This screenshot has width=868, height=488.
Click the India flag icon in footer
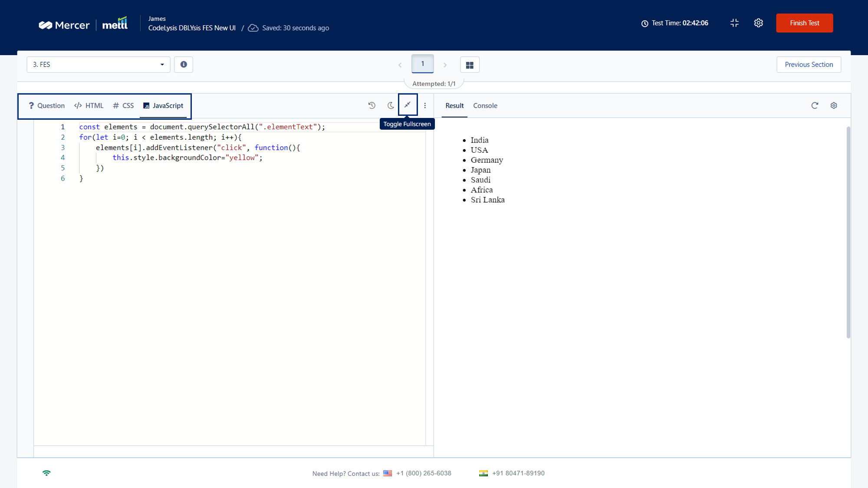483,473
